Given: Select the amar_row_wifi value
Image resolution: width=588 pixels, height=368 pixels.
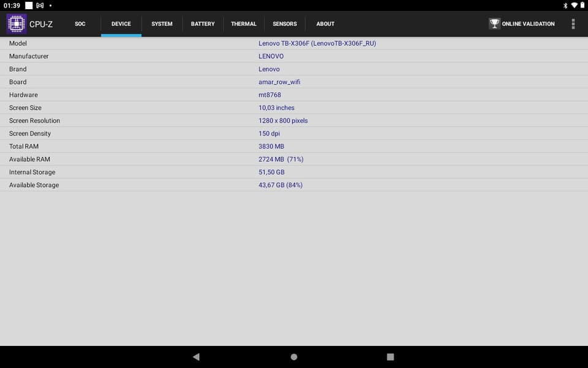Looking at the screenshot, I should [279, 82].
